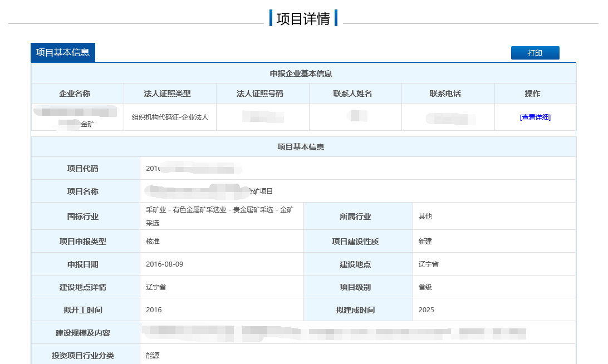Open the 查看详细 link
Screen dimensions: 608x364
pos(535,117)
